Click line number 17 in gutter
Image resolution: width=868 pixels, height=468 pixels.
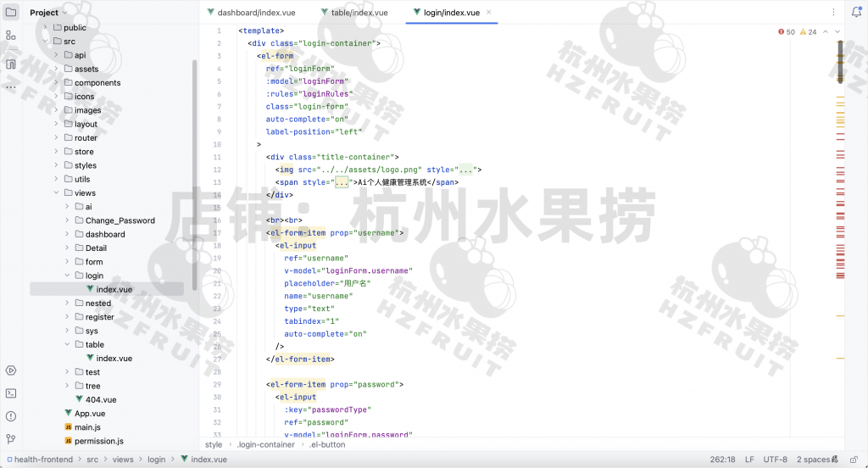[217, 233]
